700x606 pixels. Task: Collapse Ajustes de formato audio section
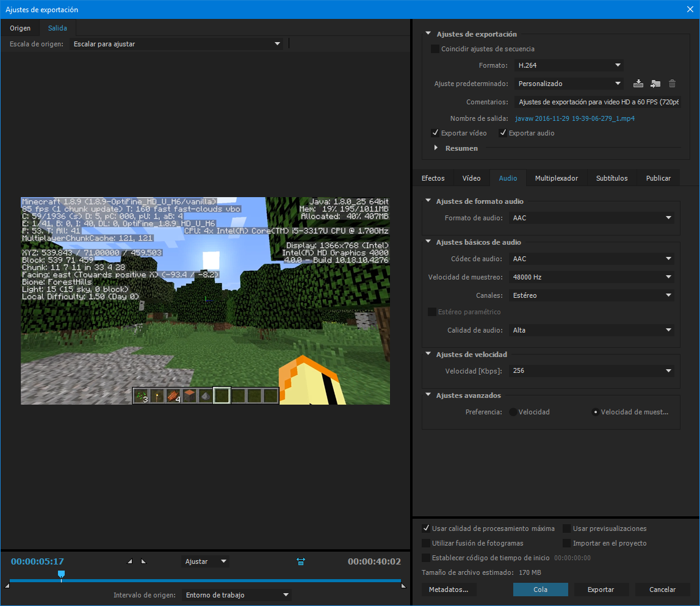428,201
